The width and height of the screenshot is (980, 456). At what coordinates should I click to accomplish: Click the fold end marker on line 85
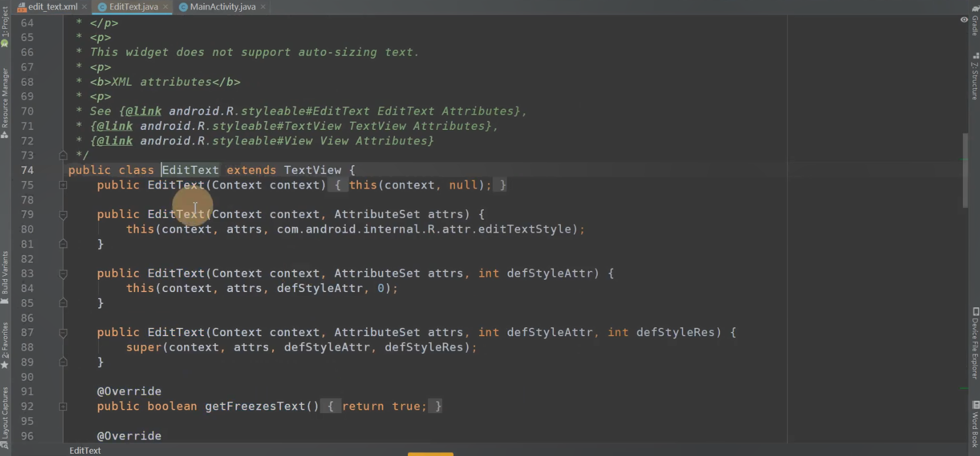click(63, 303)
